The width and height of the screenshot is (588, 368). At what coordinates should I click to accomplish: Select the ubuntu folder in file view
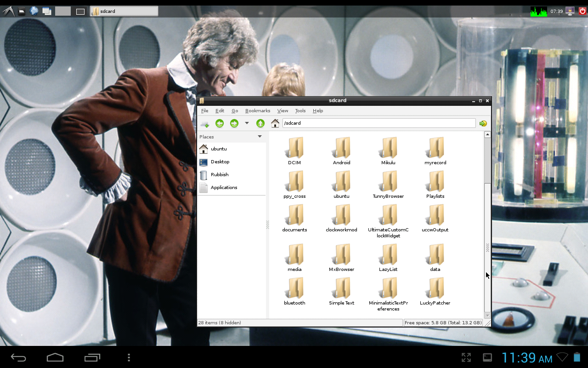tap(341, 185)
